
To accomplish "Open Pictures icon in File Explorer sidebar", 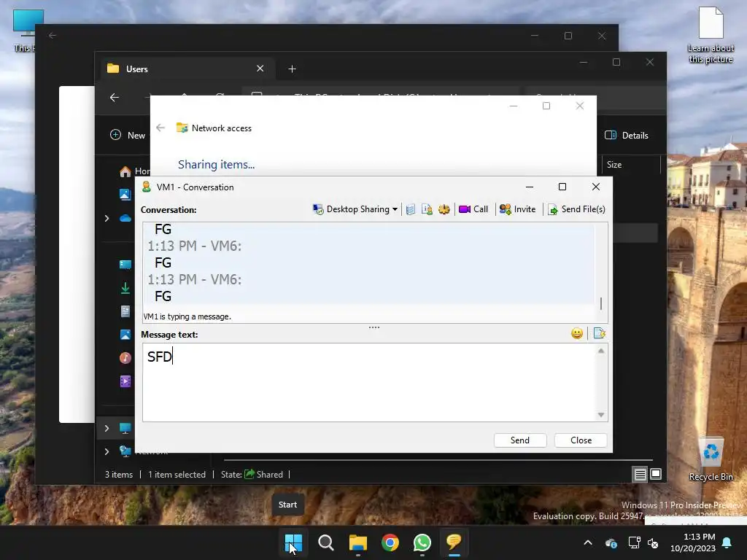I will point(125,335).
